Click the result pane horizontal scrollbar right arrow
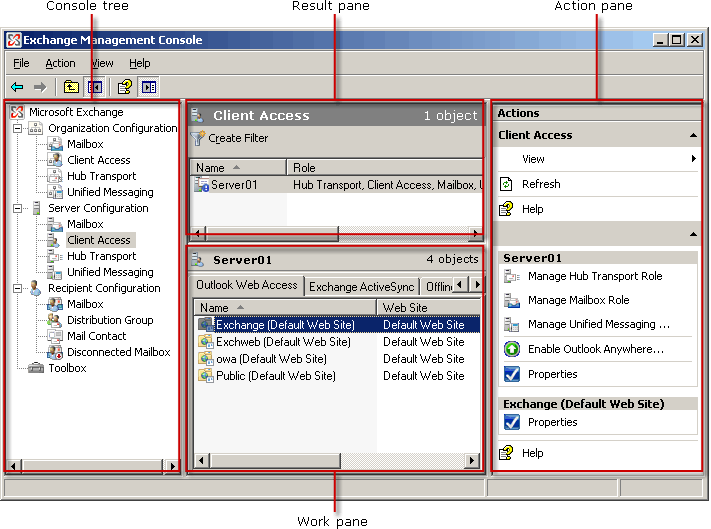711x529 pixels. 475,233
